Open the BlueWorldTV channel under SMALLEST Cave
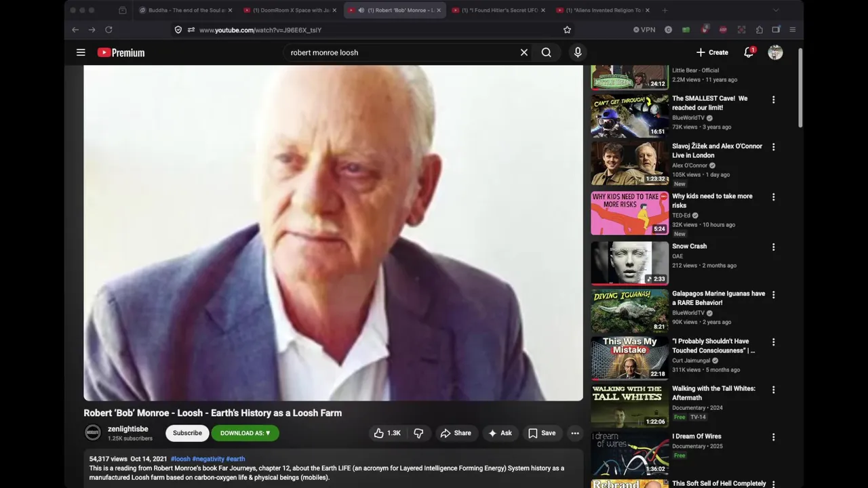The image size is (868, 488). pos(688,118)
